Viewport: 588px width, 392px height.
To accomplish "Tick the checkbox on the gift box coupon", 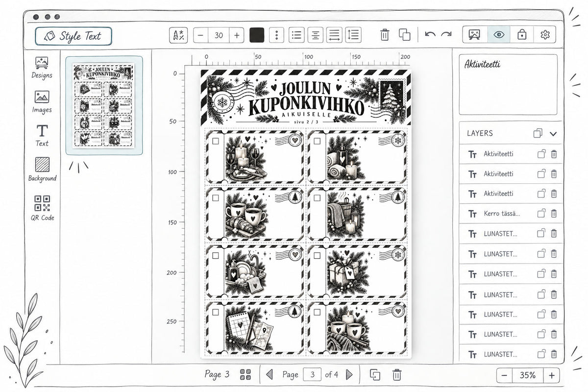I will pyautogui.click(x=318, y=255).
